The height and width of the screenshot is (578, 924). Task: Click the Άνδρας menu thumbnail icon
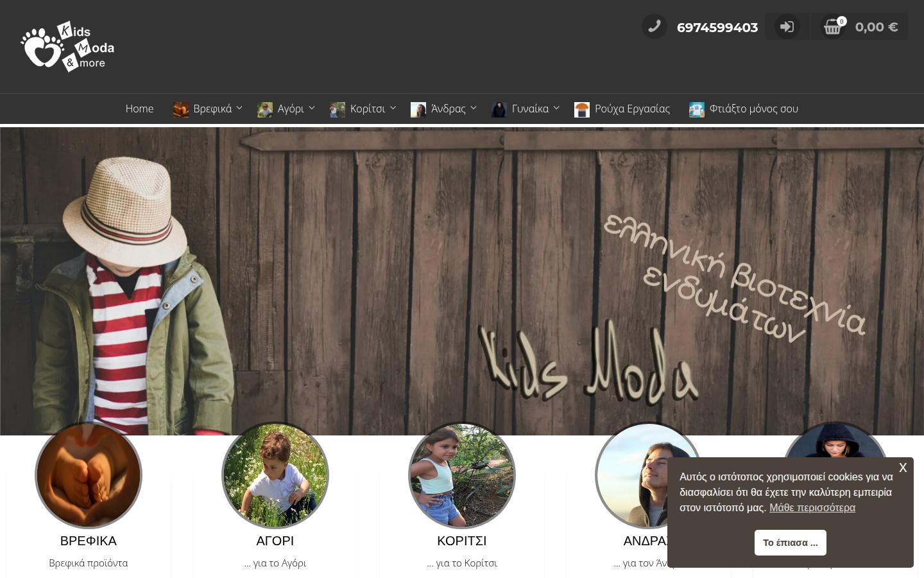[x=418, y=109]
